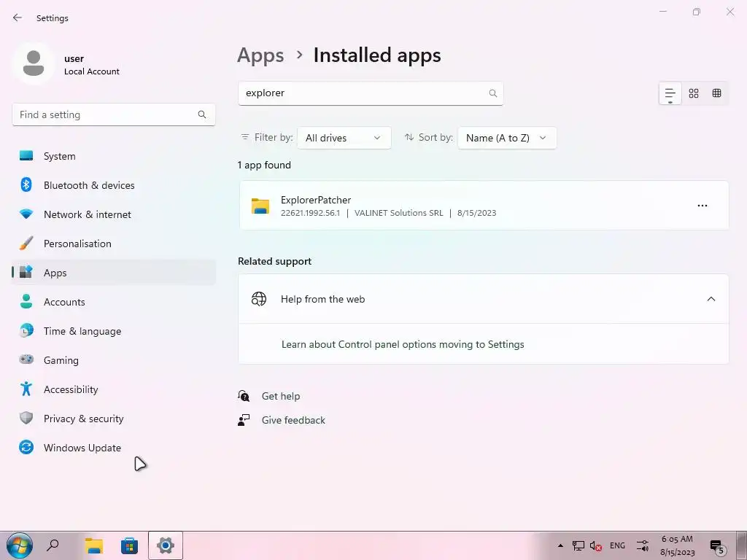The height and width of the screenshot is (560, 747).
Task: Open Learn about Control panel options link
Action: click(403, 344)
